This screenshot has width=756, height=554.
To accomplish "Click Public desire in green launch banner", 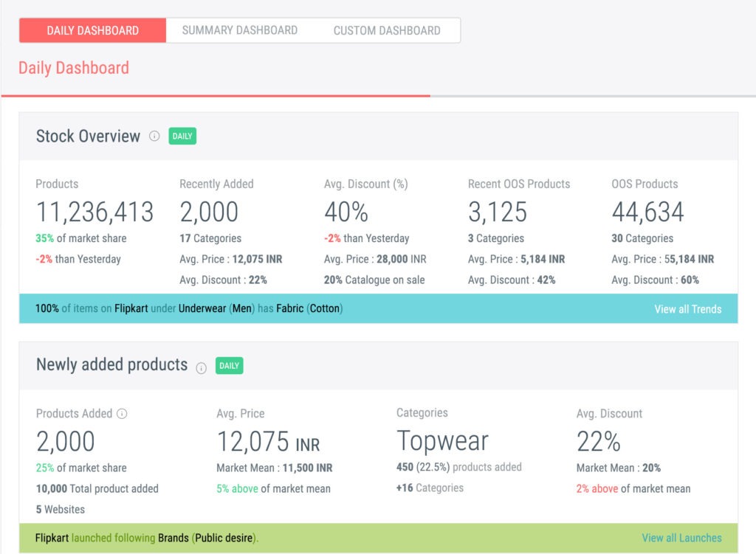I will point(224,538).
